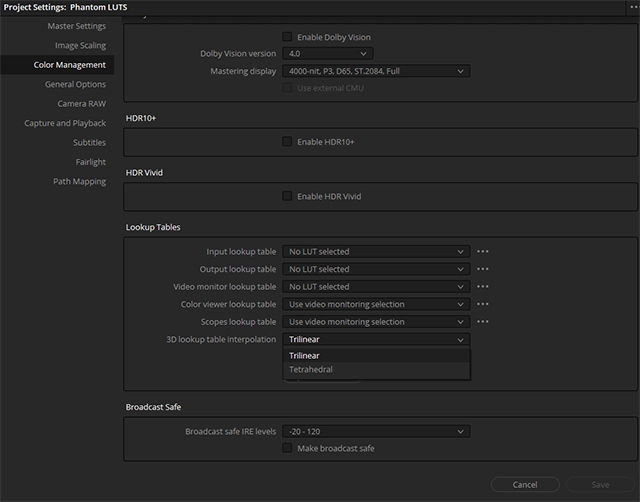Open options dots for Color viewer lookup table
Image resolution: width=640 pixels, height=502 pixels.
tap(483, 304)
